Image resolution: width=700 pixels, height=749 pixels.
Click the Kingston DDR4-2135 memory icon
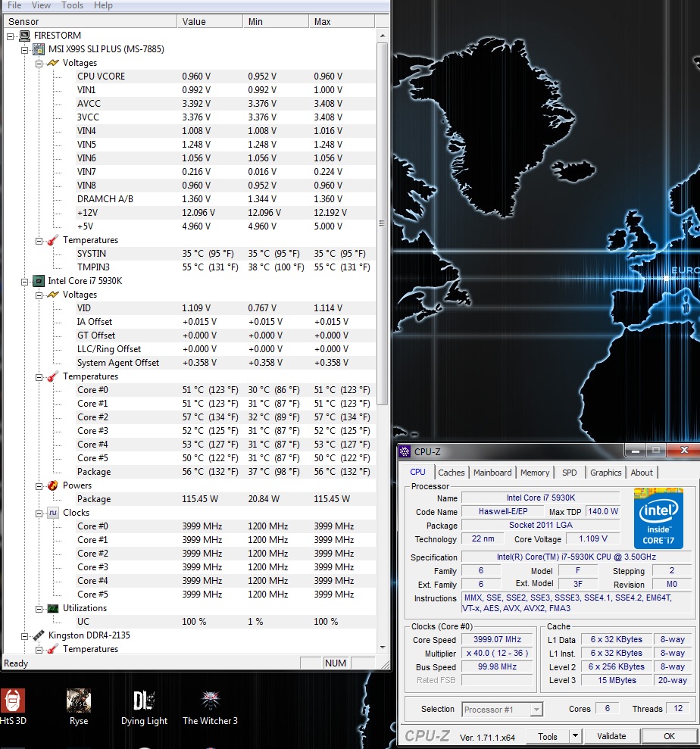(x=39, y=635)
